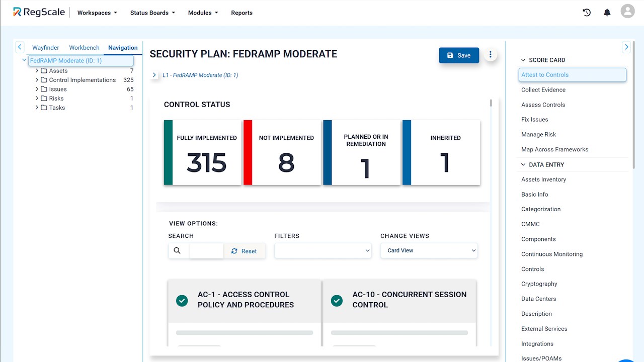Collapse the left panel arrow
644x362 pixels.
coord(20,47)
